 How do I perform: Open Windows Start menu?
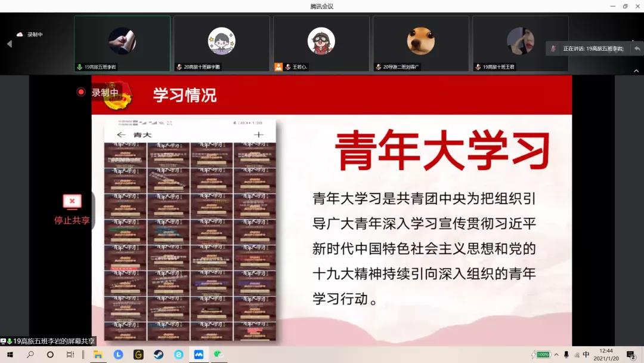coord(10,355)
